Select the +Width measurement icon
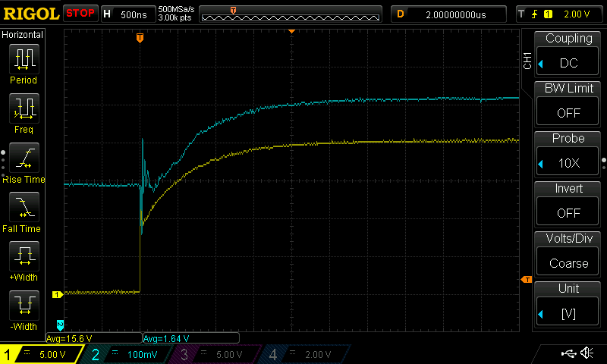 23,257
